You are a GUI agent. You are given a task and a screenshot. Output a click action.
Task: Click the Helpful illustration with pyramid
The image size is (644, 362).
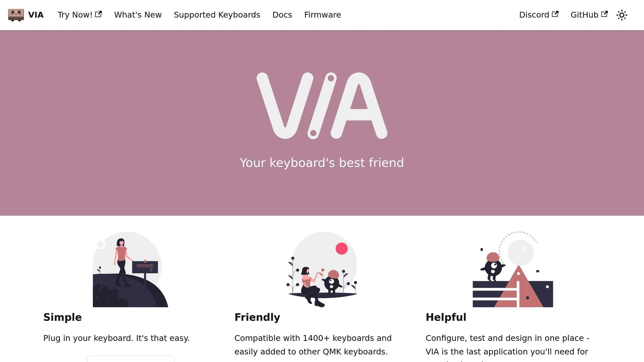tap(513, 269)
